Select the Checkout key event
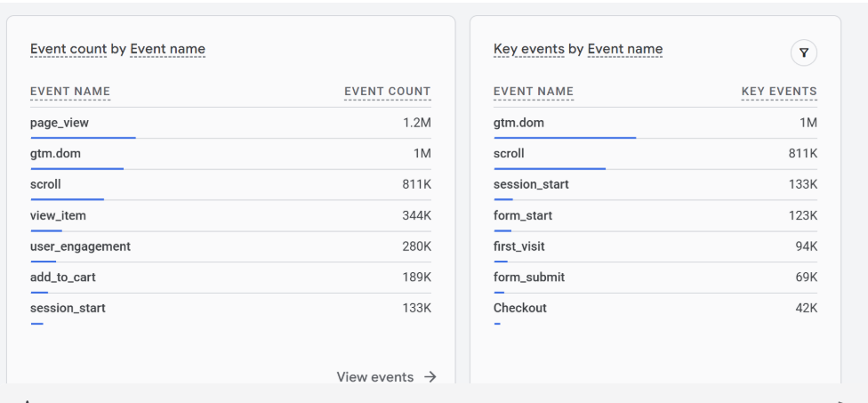868x403 pixels. click(x=520, y=308)
